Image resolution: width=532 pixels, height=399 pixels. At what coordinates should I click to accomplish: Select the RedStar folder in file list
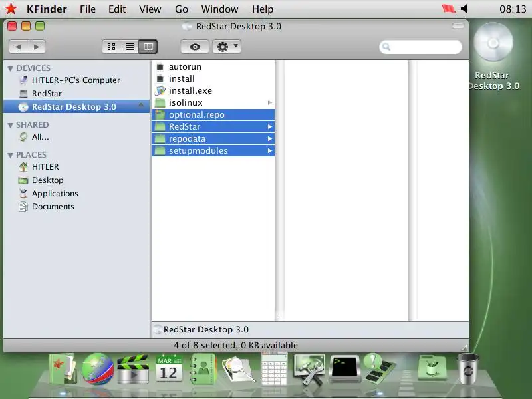[213, 126]
